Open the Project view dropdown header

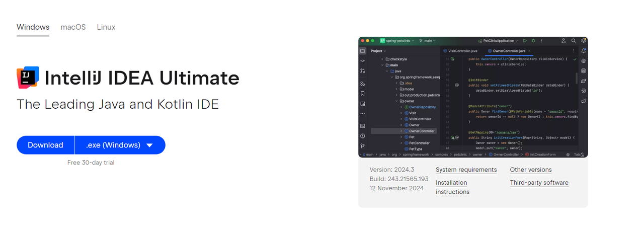[x=378, y=51]
